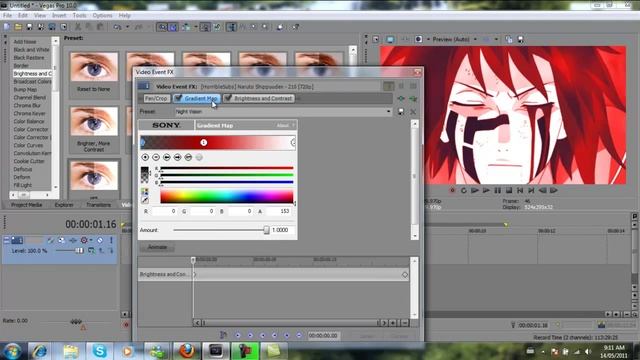Viewport: 640px width, 360px height.
Task: Click the Amount value field 1.0000
Action: (282, 230)
